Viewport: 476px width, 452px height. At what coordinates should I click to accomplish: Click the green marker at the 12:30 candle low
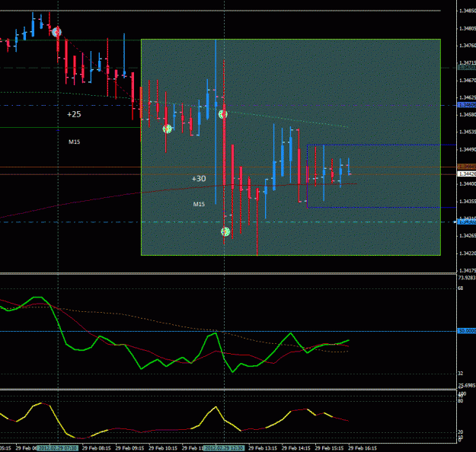tap(225, 232)
